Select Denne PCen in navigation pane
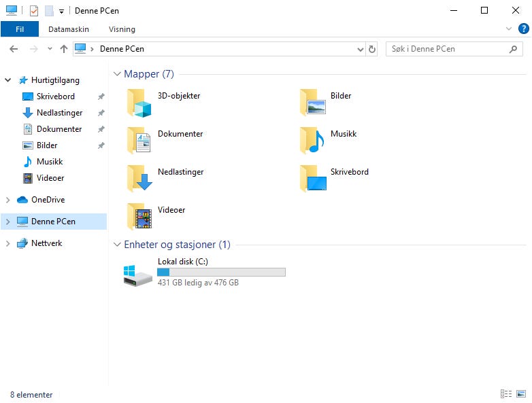This screenshot has height=403, width=532. coord(53,222)
